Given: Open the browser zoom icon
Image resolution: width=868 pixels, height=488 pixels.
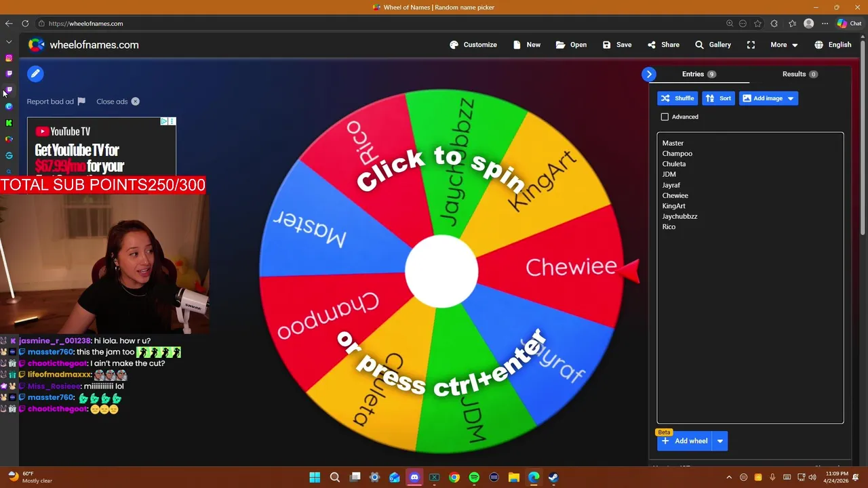Looking at the screenshot, I should point(730,24).
